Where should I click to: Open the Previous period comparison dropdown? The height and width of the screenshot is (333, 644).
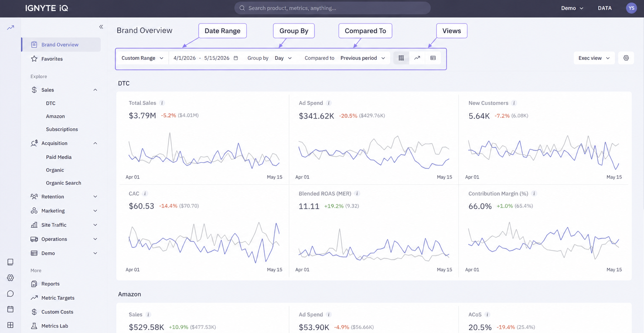pos(363,58)
